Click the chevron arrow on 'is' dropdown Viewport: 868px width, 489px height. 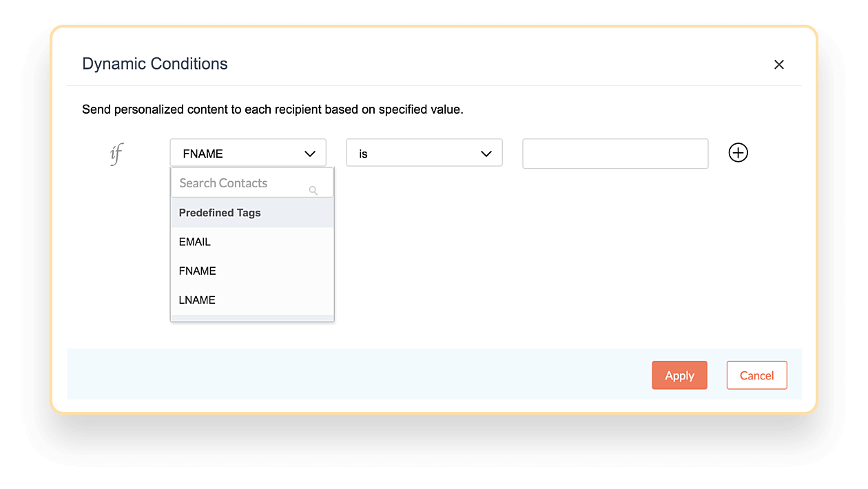pos(486,154)
